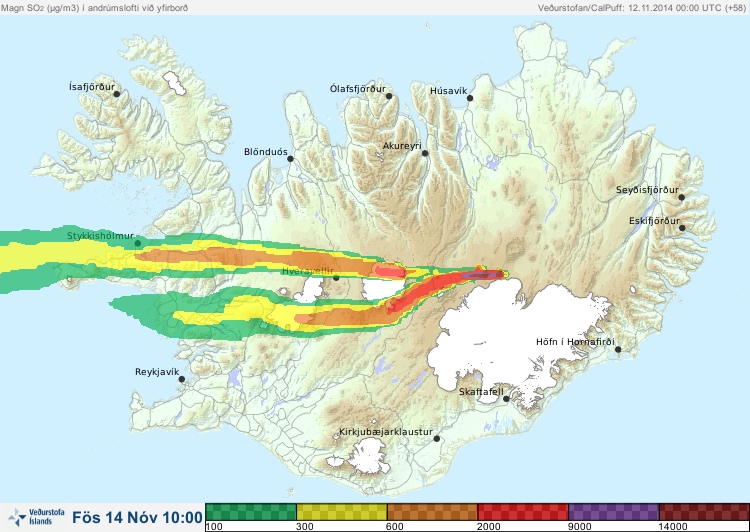This screenshot has width=750, height=532.
Task: Select the purple 9000–14000 legend swatch
Action: 614,512
